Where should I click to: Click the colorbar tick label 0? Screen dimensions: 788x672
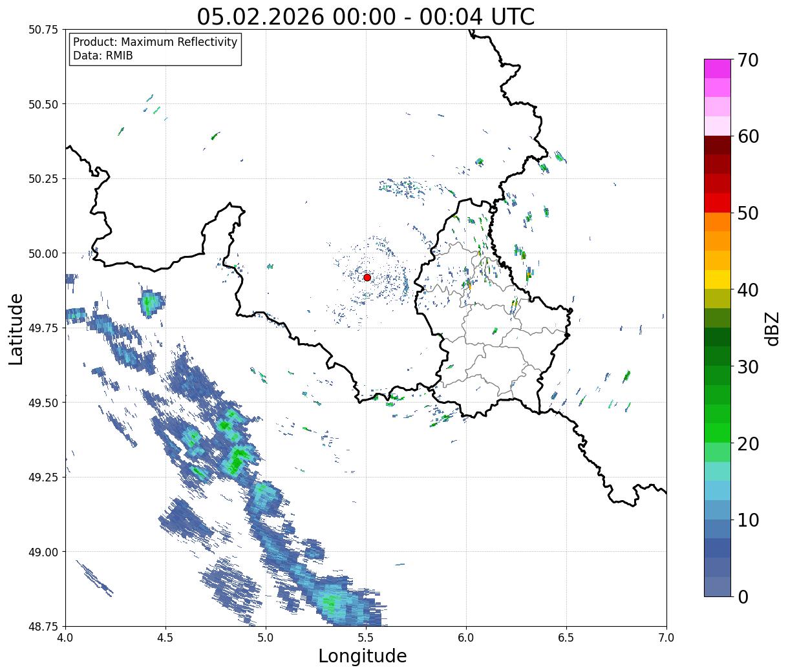(x=743, y=597)
